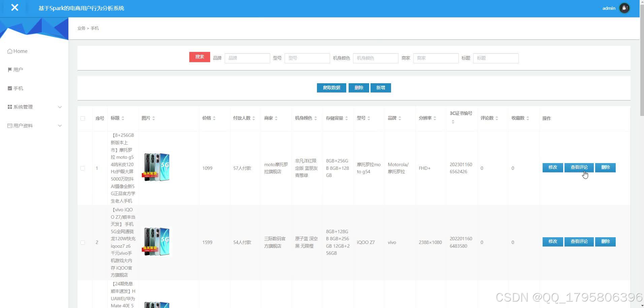Click 查看评论 for the vivo iQOO Z7 row
Screen dimensions: 644x308
tap(579, 242)
